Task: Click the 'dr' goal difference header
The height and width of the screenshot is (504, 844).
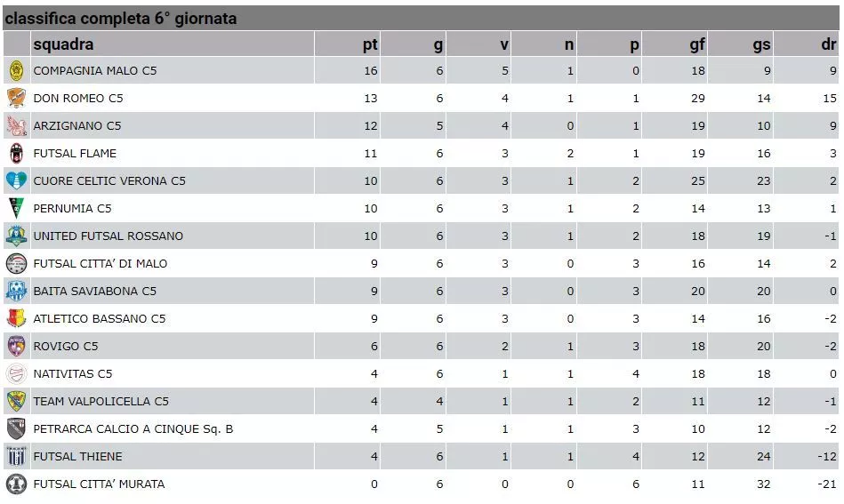Action: pyautogui.click(x=828, y=44)
